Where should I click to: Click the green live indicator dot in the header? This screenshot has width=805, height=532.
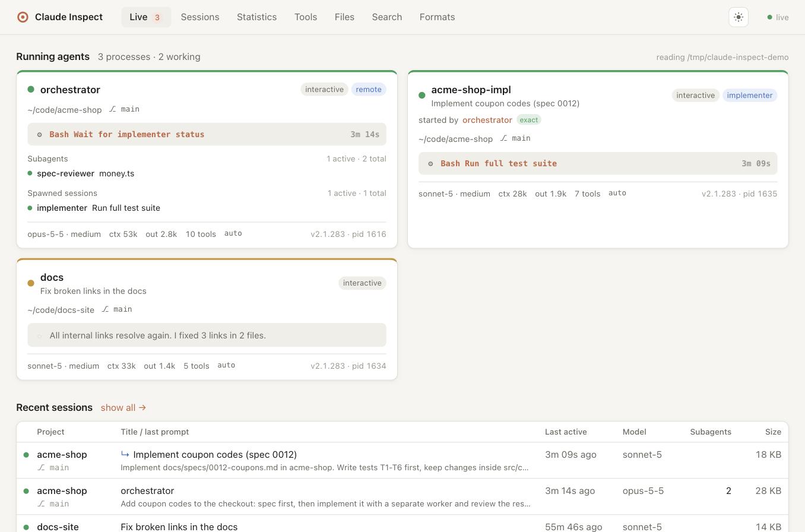(770, 17)
